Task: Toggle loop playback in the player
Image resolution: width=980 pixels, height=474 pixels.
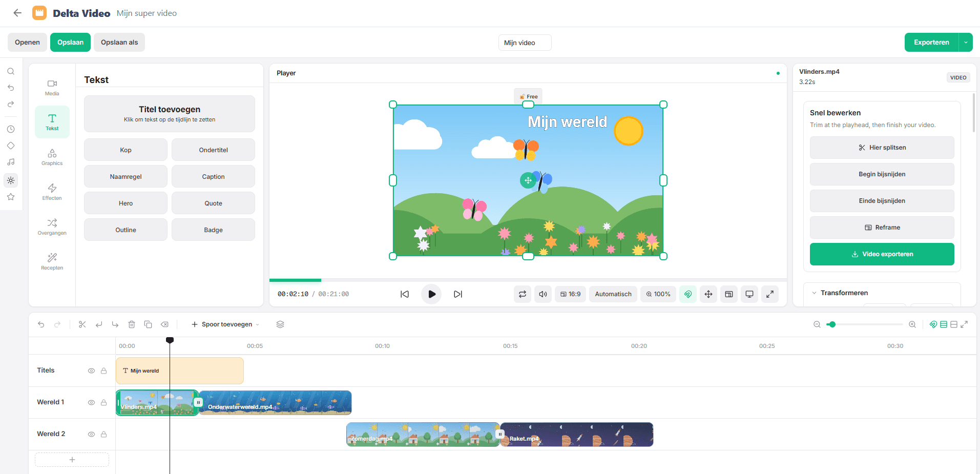Action: 523,294
